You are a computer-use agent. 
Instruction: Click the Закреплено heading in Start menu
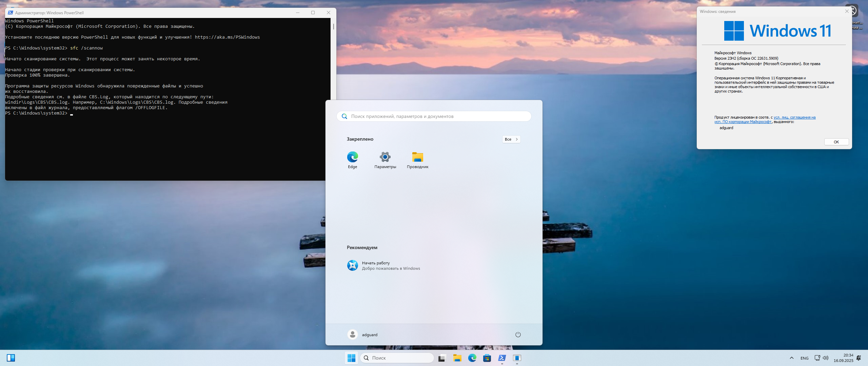[x=360, y=139]
